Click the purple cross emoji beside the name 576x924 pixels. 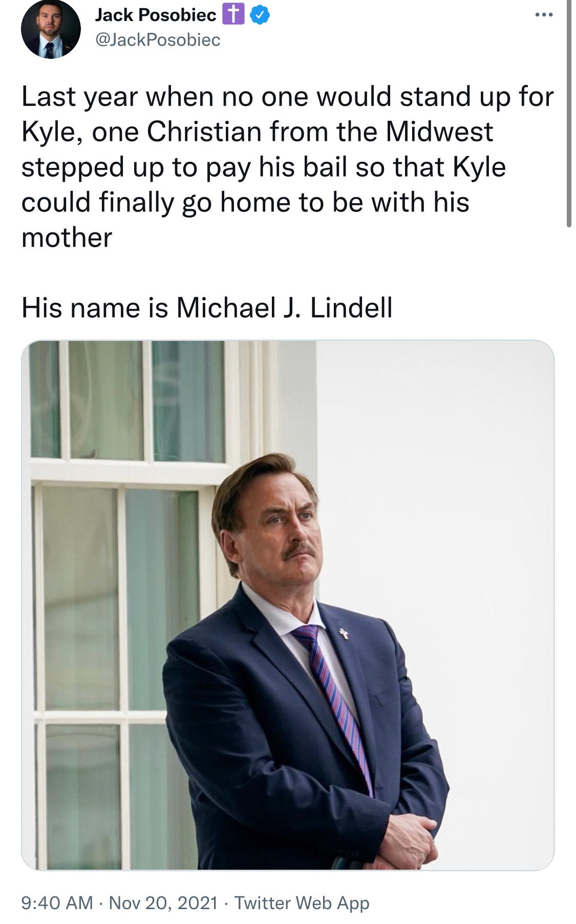pos(232,15)
